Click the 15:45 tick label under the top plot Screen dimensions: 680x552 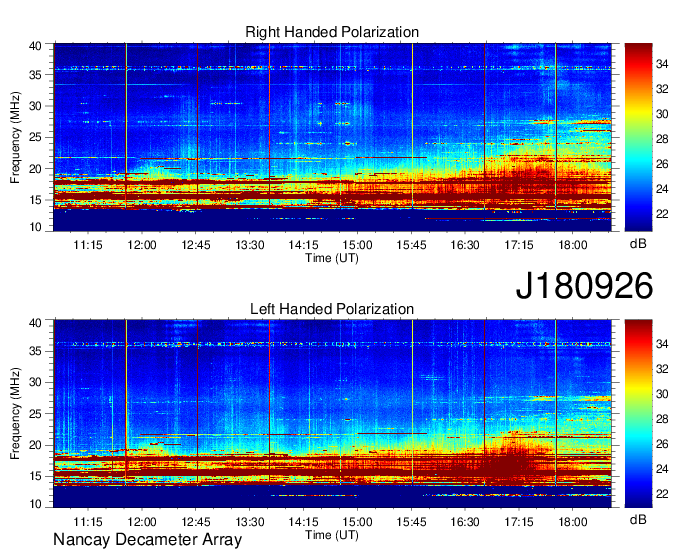click(x=411, y=245)
